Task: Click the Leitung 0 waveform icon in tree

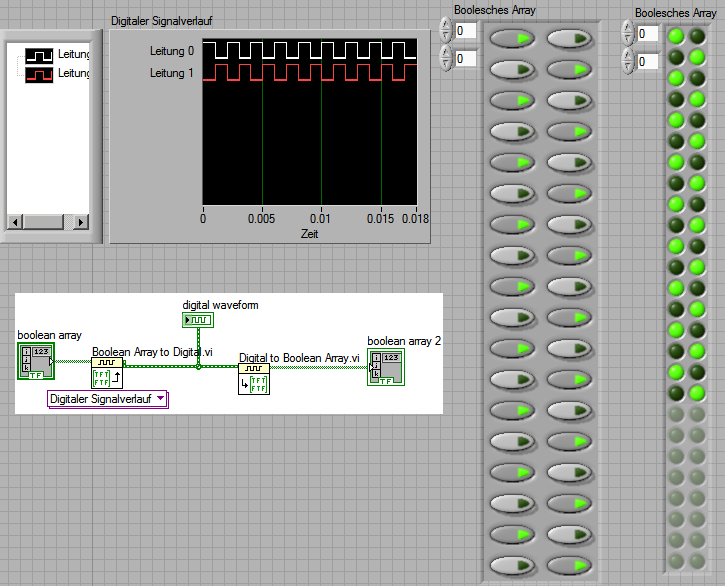Action: [40, 55]
